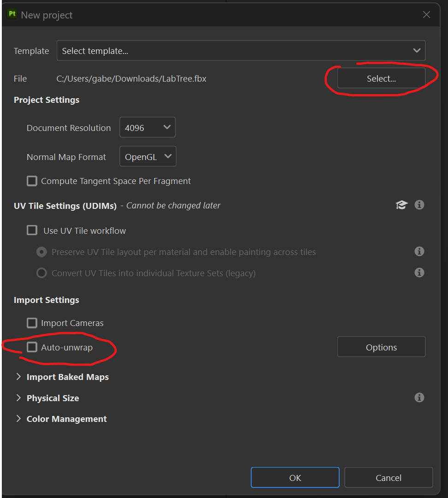Screen dimensions: 448x498
Task: Enable the Auto-unwrap checkbox
Action: coord(32,347)
